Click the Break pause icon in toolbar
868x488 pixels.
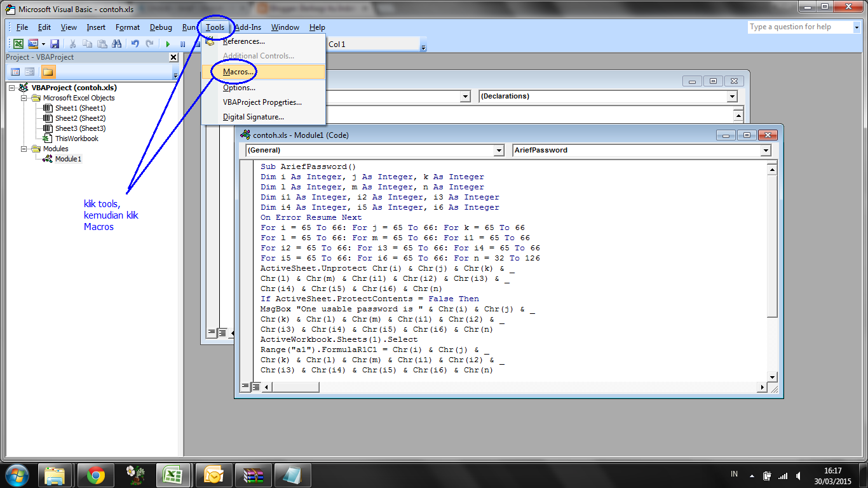pyautogui.click(x=182, y=44)
